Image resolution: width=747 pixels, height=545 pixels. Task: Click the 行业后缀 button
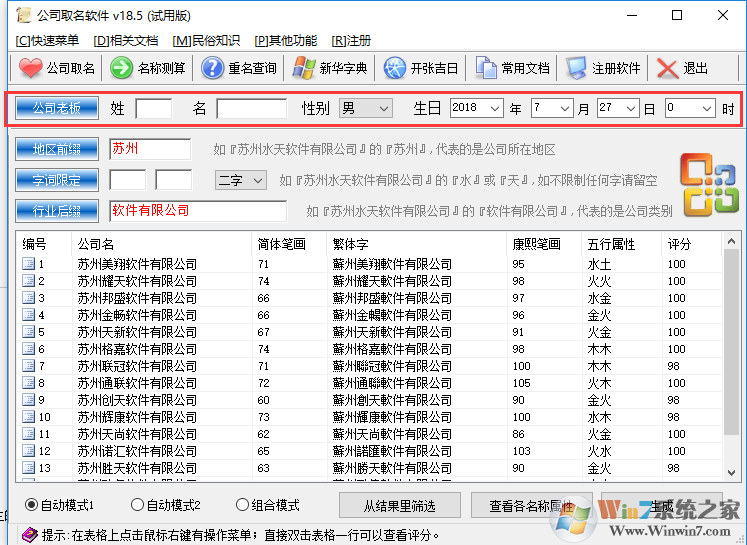57,211
